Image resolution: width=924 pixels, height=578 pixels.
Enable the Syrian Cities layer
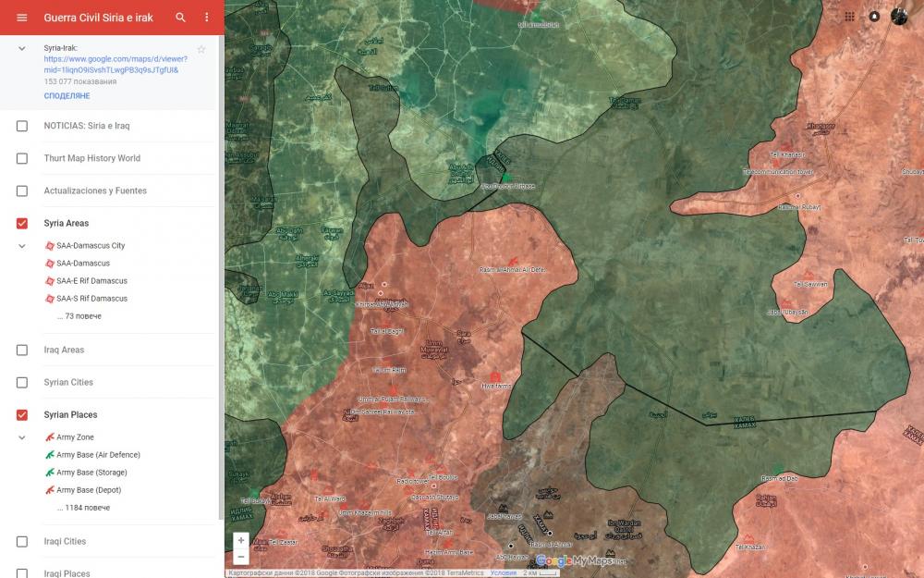click(x=22, y=382)
